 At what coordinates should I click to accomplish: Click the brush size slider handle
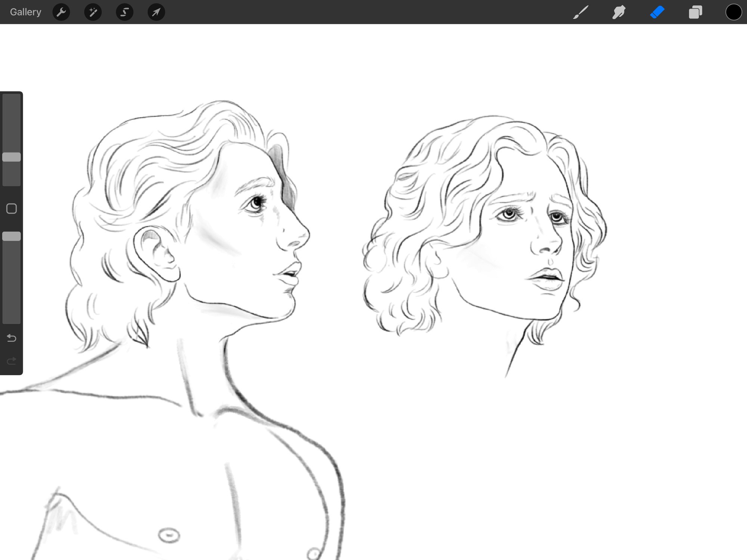[x=12, y=157]
